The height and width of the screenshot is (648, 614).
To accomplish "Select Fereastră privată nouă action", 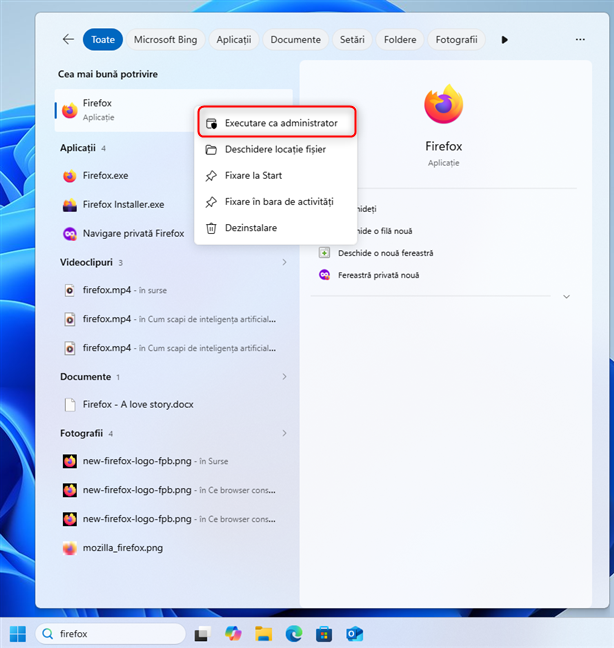I will tap(378, 275).
